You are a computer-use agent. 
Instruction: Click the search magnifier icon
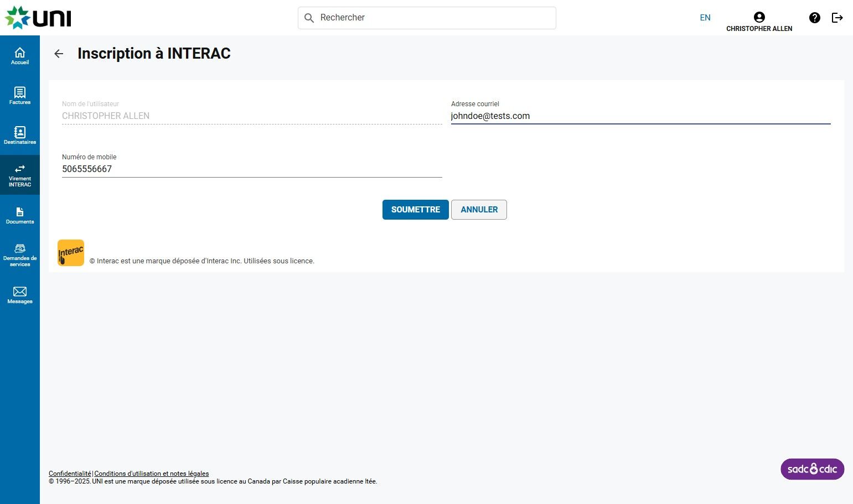pyautogui.click(x=309, y=18)
